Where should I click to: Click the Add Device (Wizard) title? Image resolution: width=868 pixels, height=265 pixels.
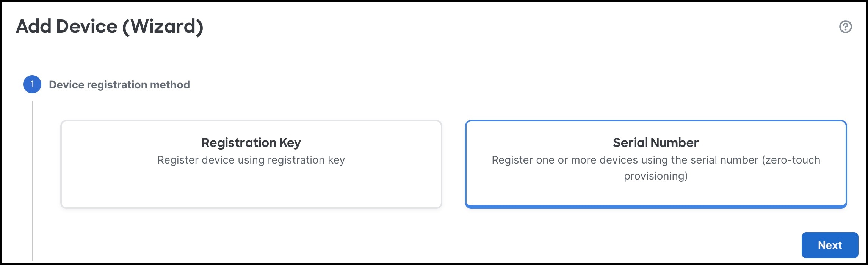tap(109, 26)
